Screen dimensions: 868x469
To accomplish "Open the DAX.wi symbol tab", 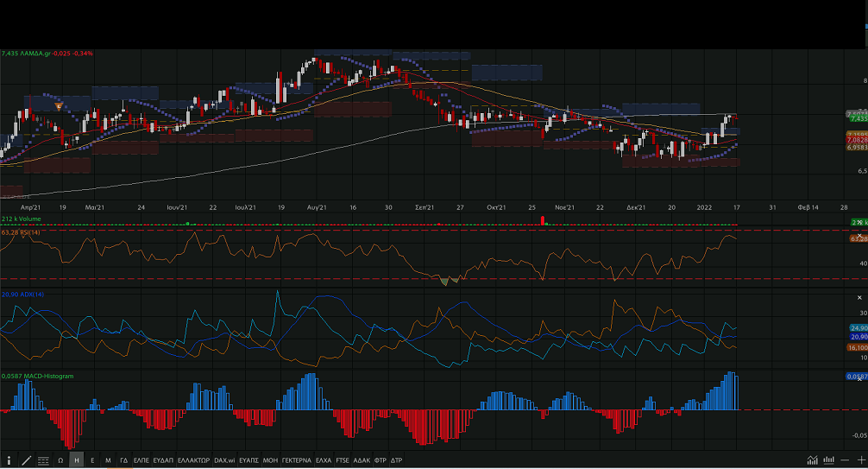I will tap(224, 460).
